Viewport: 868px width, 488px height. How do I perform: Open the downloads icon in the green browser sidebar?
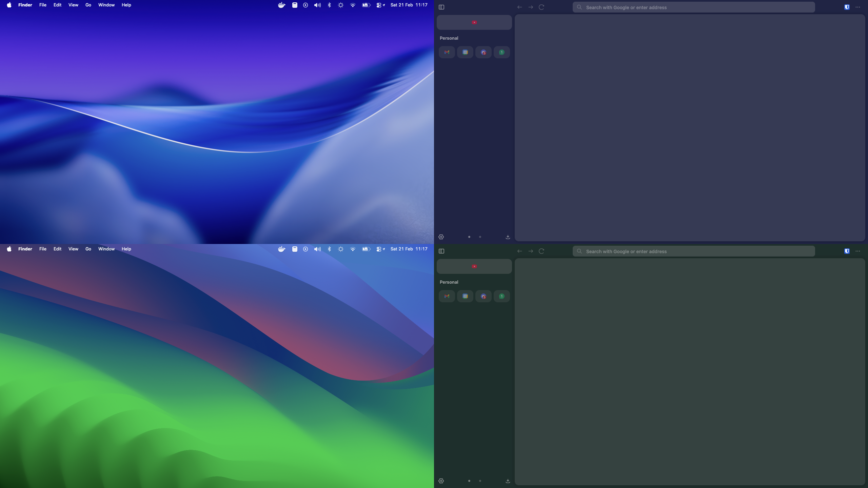pos(508,481)
